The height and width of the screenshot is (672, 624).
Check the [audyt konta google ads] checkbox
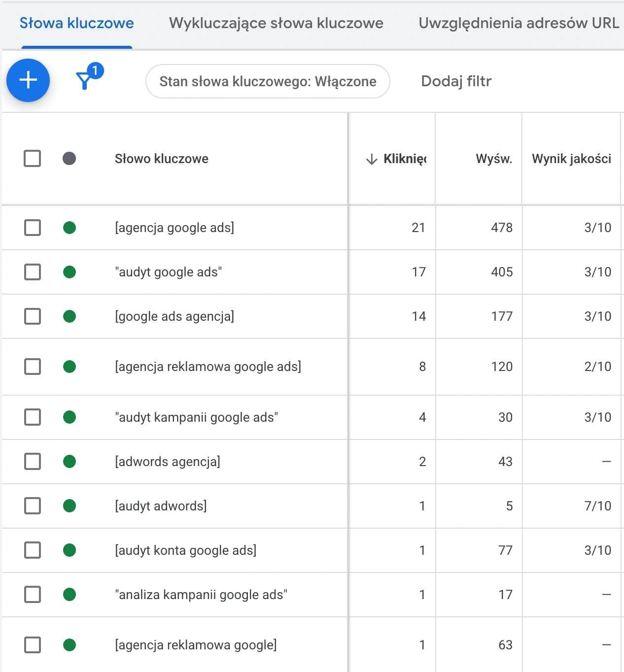point(33,550)
